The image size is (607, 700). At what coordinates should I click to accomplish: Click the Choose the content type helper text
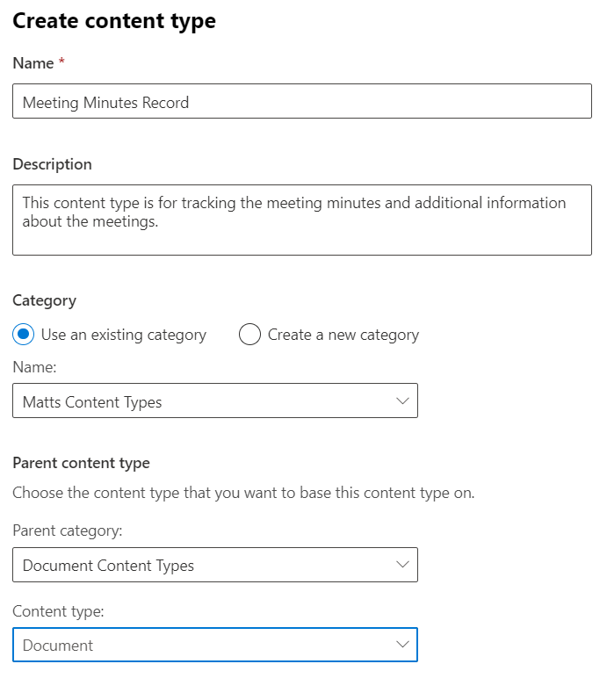(243, 493)
